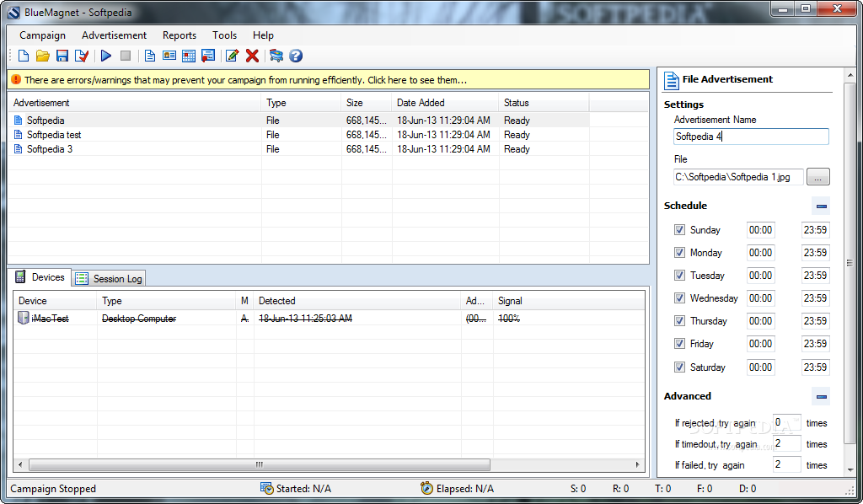Viewport: 863px width, 504px height.
Task: Select the Desktop Computer device type cell
Action: 139,319
